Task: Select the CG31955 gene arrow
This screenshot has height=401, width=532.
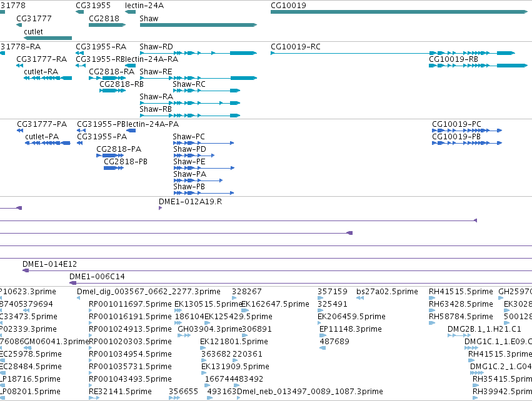Action: [x=80, y=12]
